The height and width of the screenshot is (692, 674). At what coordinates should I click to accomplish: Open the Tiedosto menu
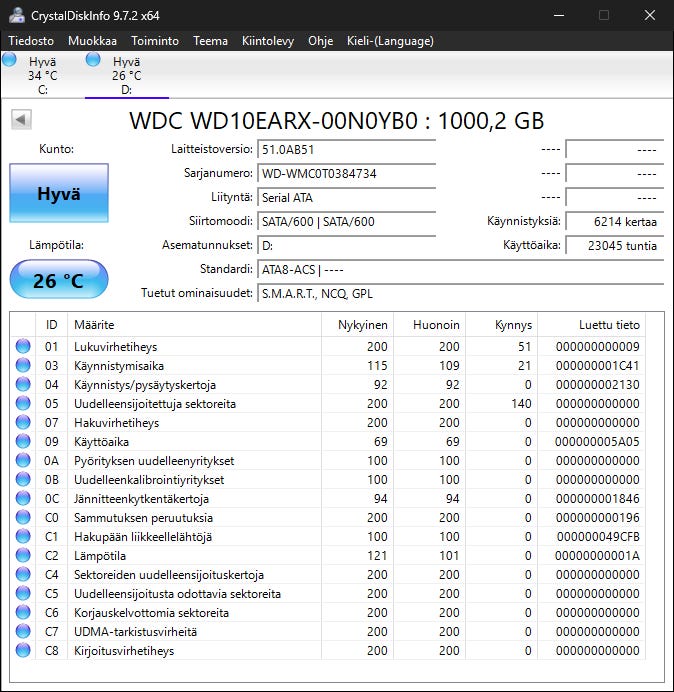tap(32, 41)
